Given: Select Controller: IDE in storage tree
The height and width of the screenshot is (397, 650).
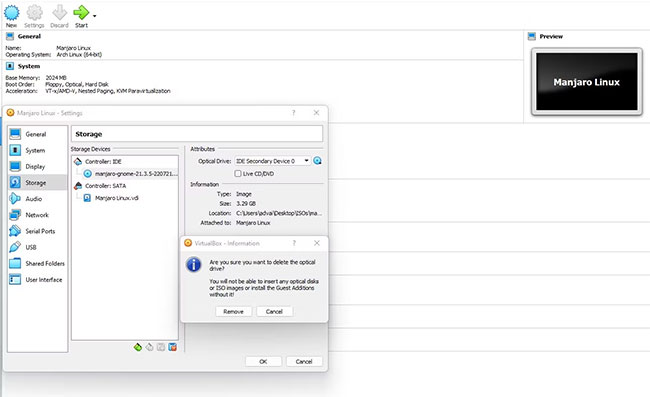Looking at the screenshot, I should [x=103, y=162].
